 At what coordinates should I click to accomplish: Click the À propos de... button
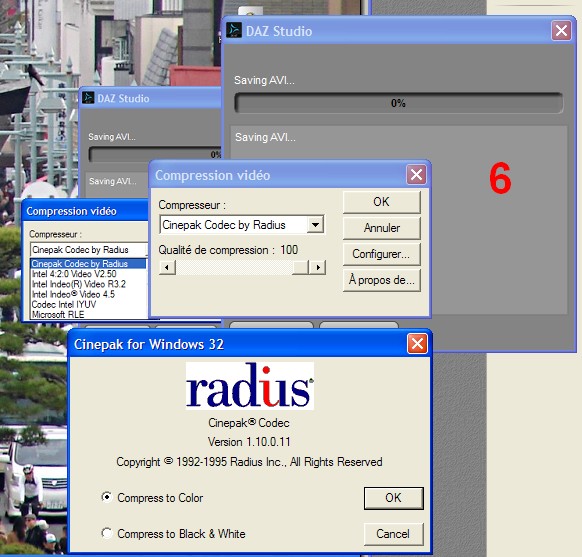[x=382, y=280]
